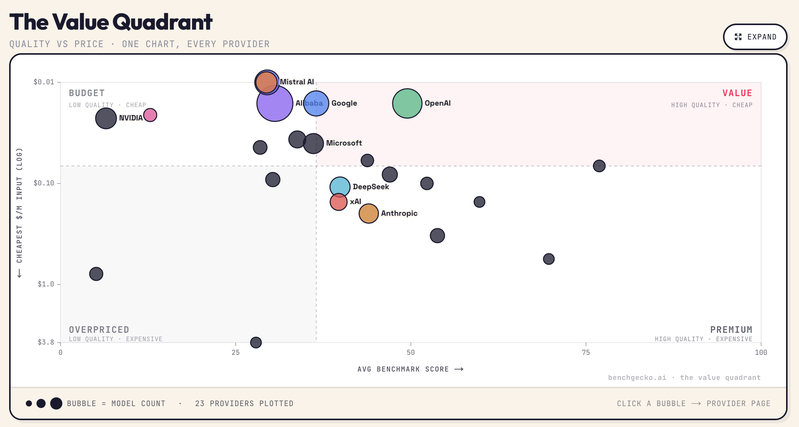This screenshot has width=799, height=427.
Task: Open the green OpenAI bubble
Action: [x=407, y=103]
